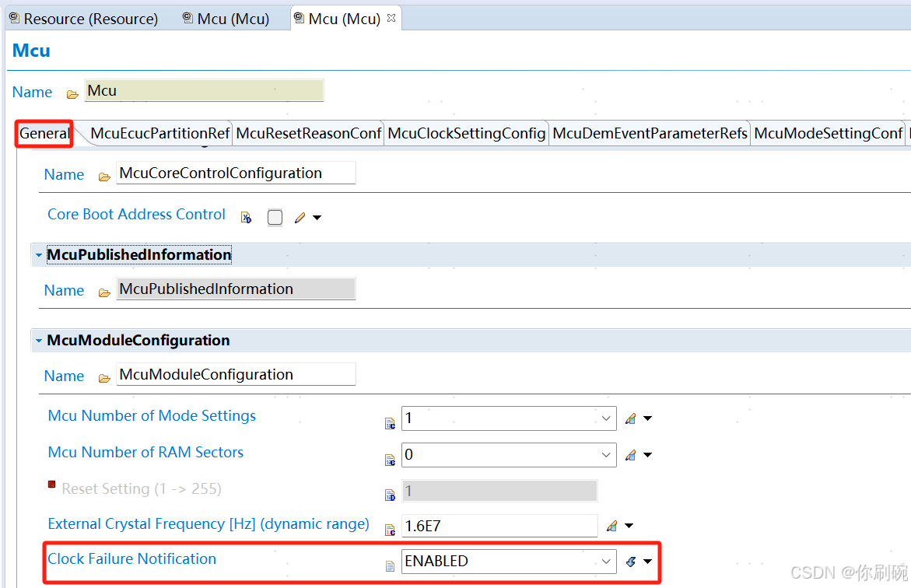This screenshot has height=588, width=911.
Task: Open the McuModeSettingConf tab
Action: pos(828,134)
